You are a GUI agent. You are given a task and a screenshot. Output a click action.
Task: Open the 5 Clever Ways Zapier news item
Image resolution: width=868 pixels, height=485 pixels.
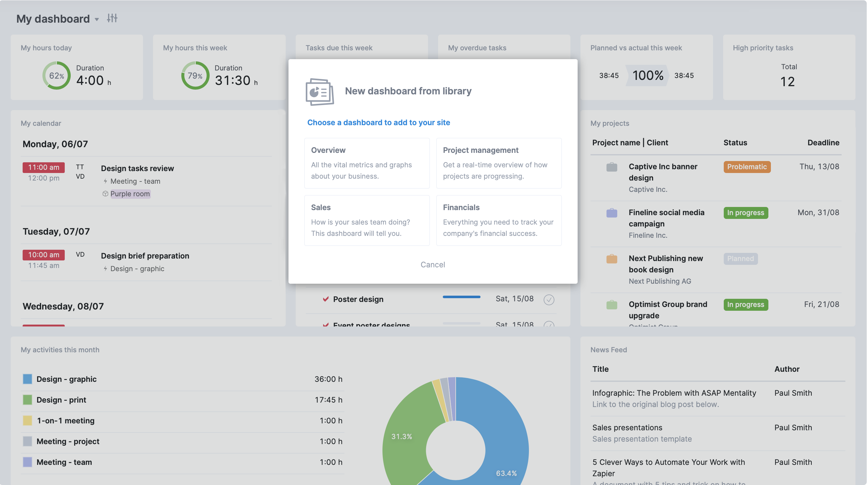(x=668, y=467)
